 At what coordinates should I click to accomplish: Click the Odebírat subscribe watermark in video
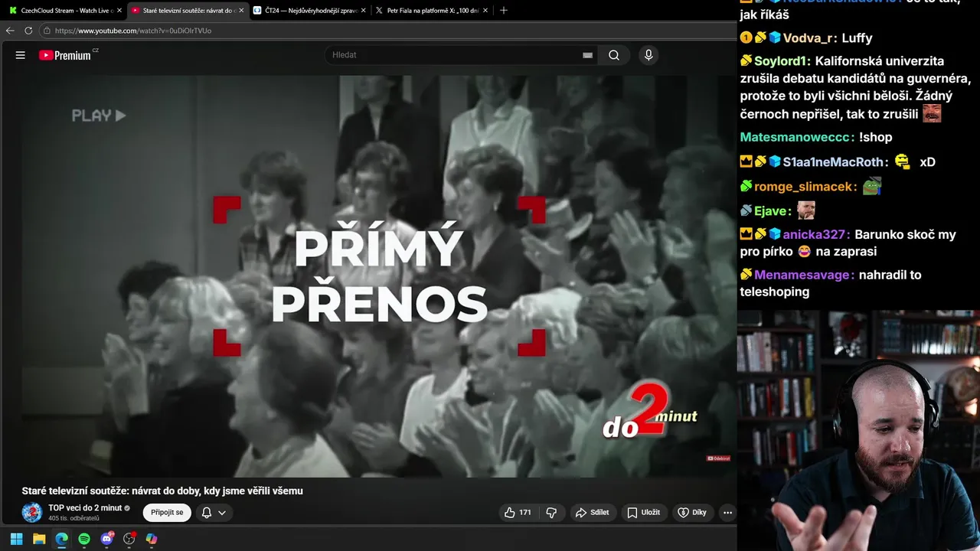click(718, 458)
